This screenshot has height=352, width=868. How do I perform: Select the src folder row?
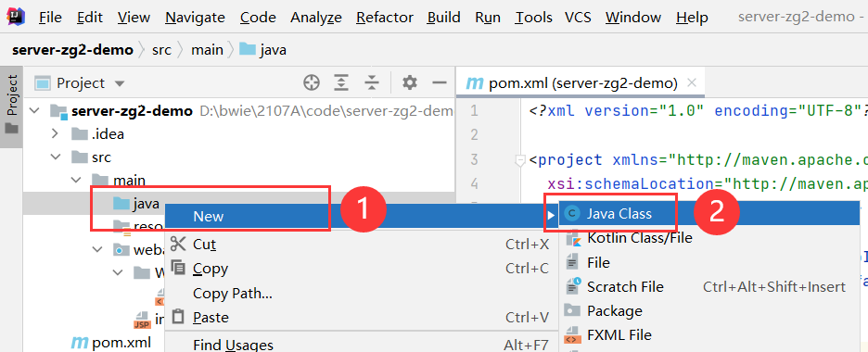[x=239, y=157]
